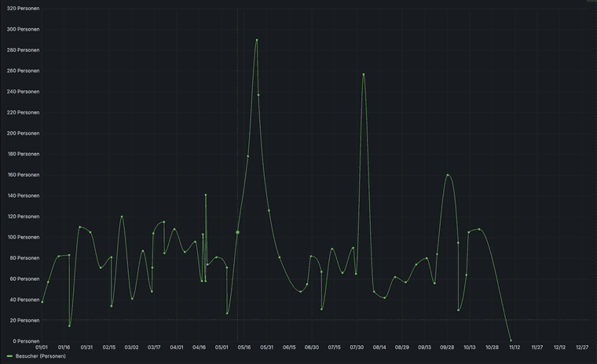Viewport: 597px width, 364px height.
Task: Select the enlarged highlighted data point on the dotted crosshair
Action: point(238,232)
